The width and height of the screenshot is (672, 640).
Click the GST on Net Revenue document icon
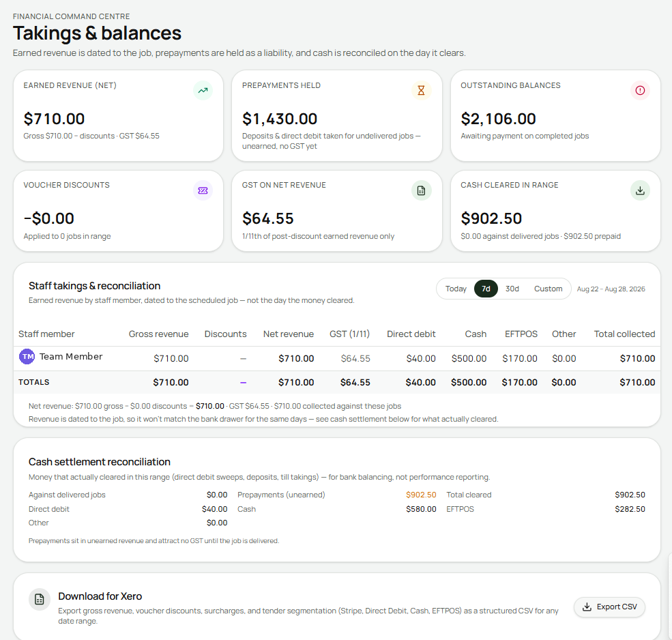422,190
